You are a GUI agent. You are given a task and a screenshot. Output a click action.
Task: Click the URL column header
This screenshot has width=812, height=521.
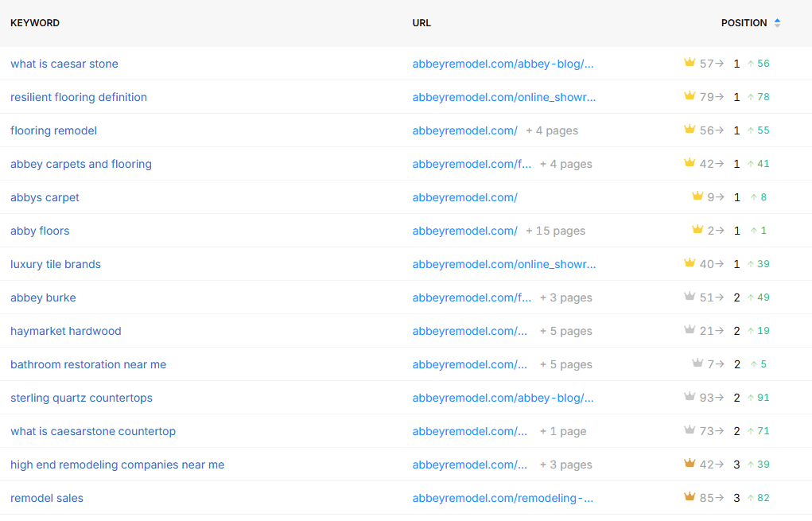coord(422,23)
